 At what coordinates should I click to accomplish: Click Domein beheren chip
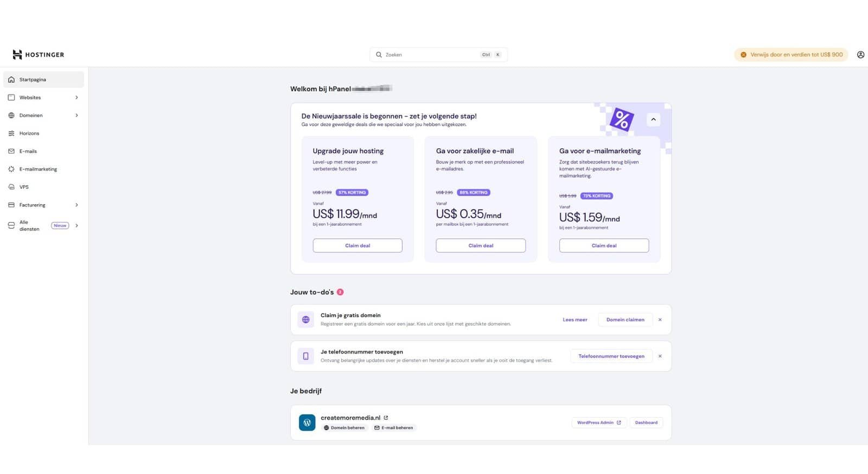(344, 428)
